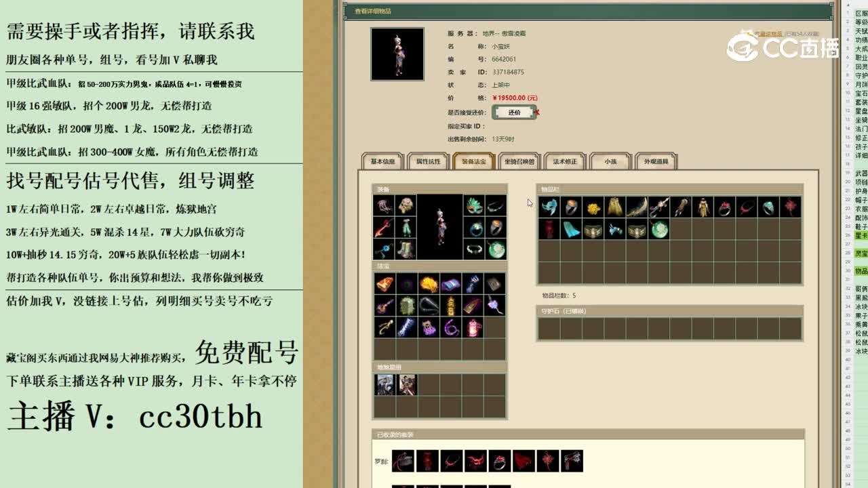Click the last 罗刹 set item icon
The height and width of the screenshot is (488, 868).
pos(572,461)
